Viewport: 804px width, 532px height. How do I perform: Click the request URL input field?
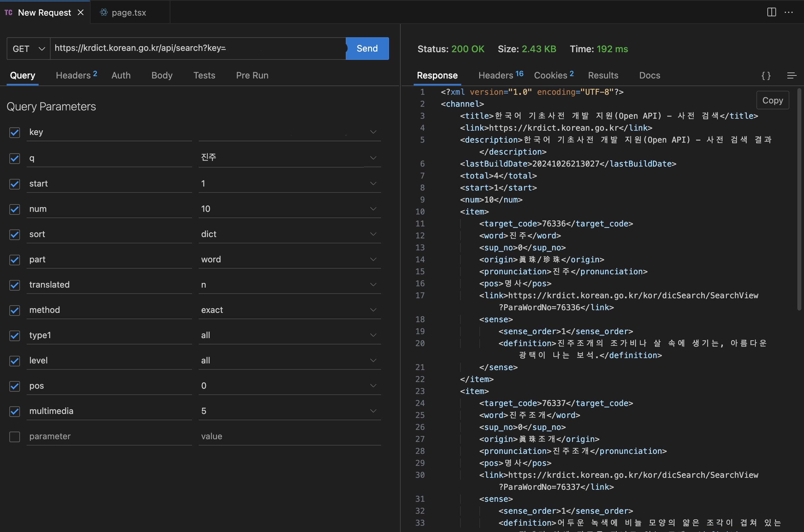point(197,48)
